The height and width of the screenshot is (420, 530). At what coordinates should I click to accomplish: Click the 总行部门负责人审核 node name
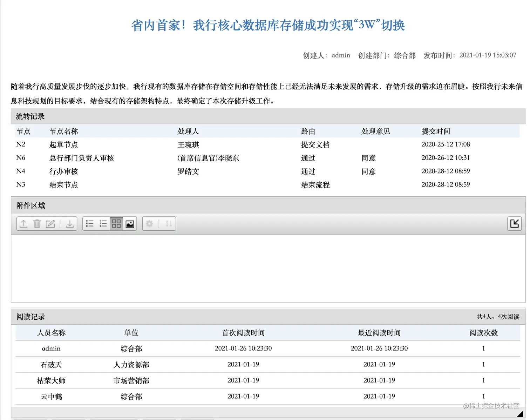point(82,158)
